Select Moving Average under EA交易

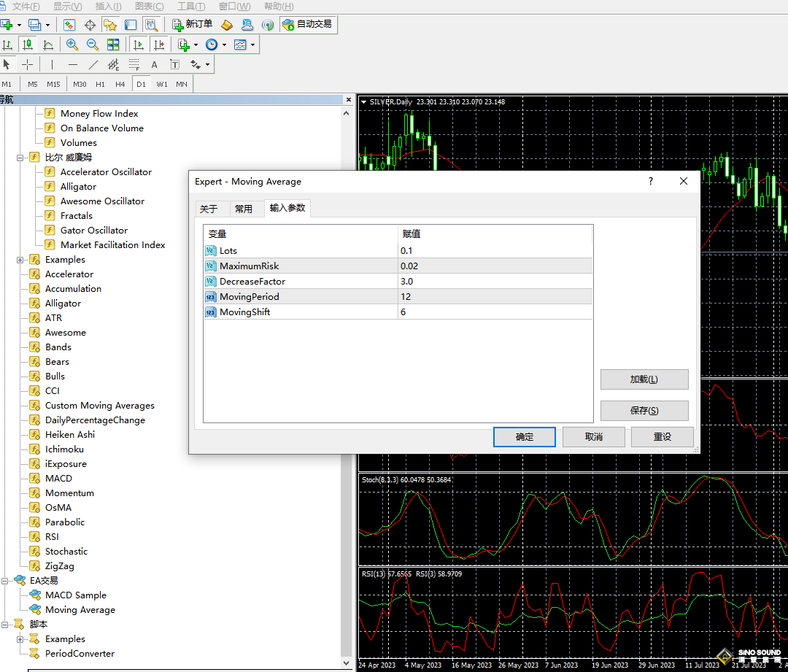pyautogui.click(x=80, y=610)
